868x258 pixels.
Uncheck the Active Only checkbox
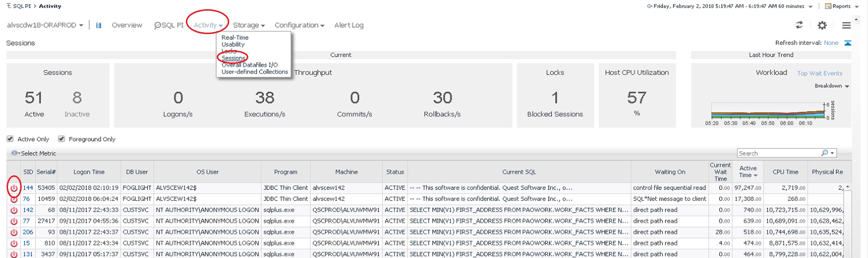[10, 139]
